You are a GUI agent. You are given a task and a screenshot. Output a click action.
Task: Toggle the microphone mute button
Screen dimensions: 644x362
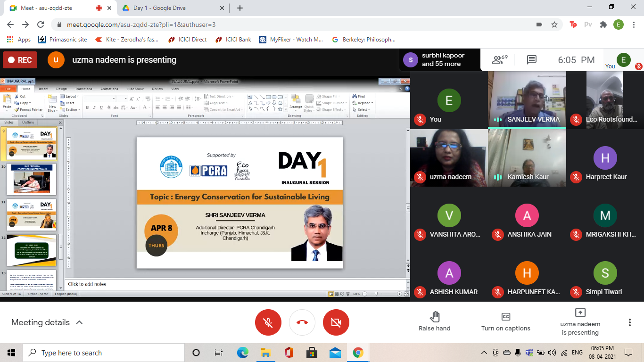click(268, 322)
